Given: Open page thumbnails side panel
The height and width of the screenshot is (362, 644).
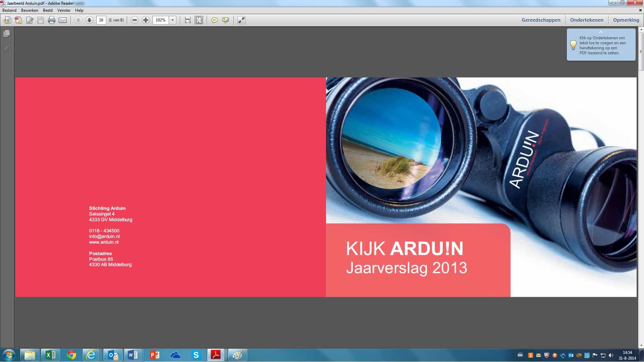Looking at the screenshot, I should 6,34.
